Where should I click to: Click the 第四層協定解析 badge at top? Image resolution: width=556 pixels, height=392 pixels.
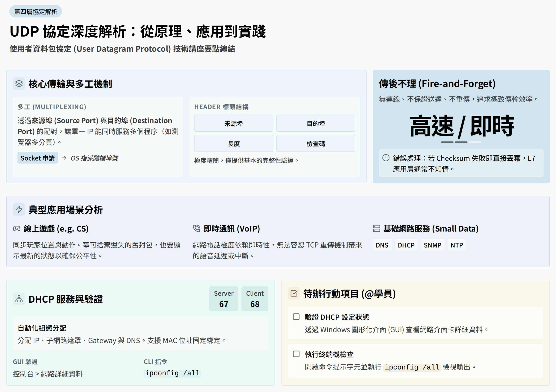point(36,11)
